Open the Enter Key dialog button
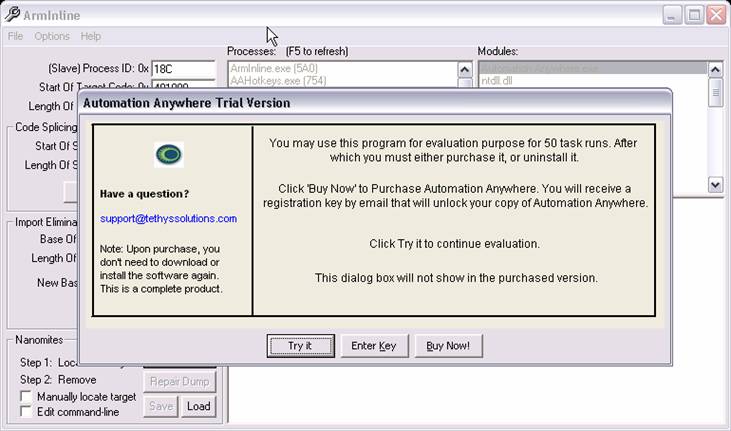The height and width of the screenshot is (431, 731). 374,346
